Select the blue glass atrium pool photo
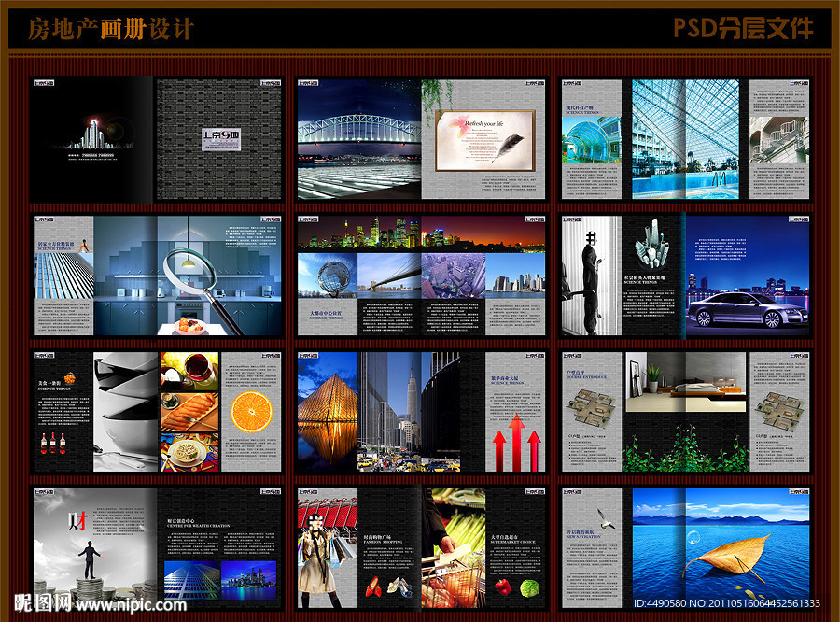Viewport: 840px width, 622px height. 685,139
